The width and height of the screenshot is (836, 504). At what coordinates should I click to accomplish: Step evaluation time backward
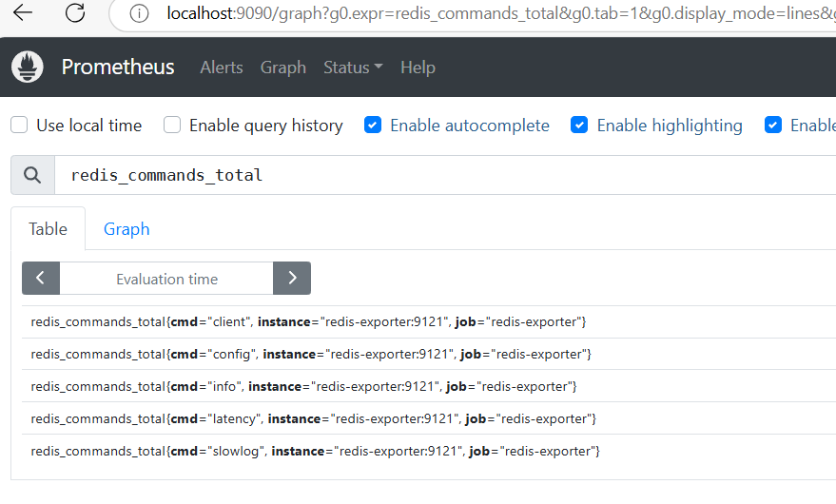pyautogui.click(x=41, y=278)
